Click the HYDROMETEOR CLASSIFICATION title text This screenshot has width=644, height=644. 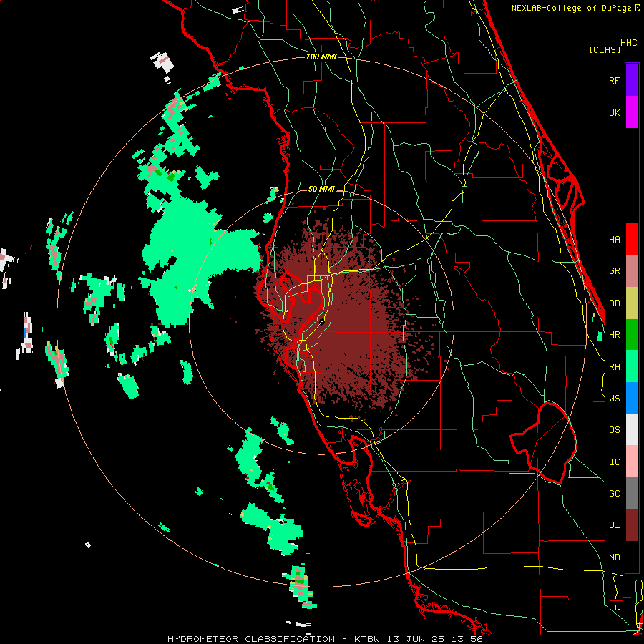[251, 639]
